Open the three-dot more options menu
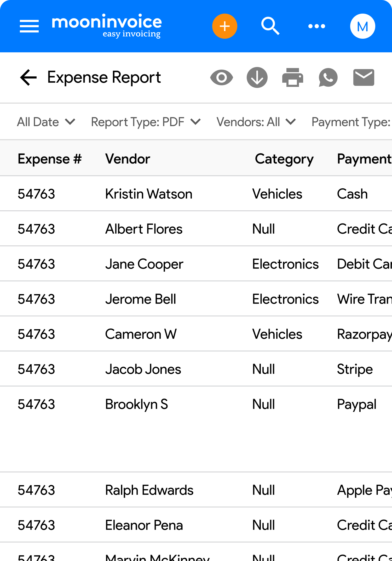Viewport: 392px width, 561px height. 316,26
